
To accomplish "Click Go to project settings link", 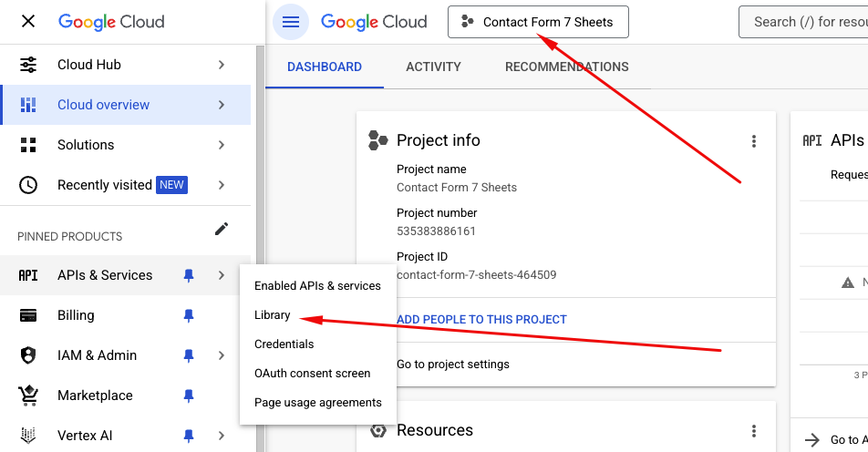I will click(x=453, y=365).
